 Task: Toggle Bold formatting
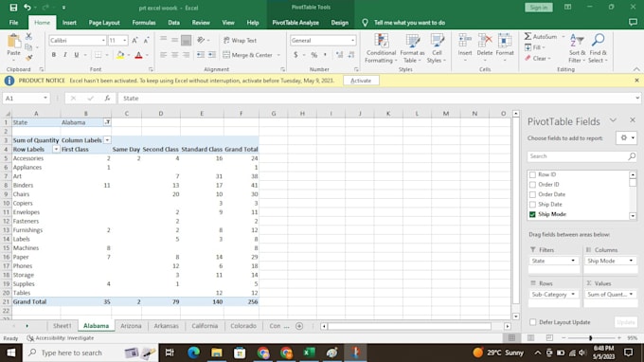coord(53,55)
